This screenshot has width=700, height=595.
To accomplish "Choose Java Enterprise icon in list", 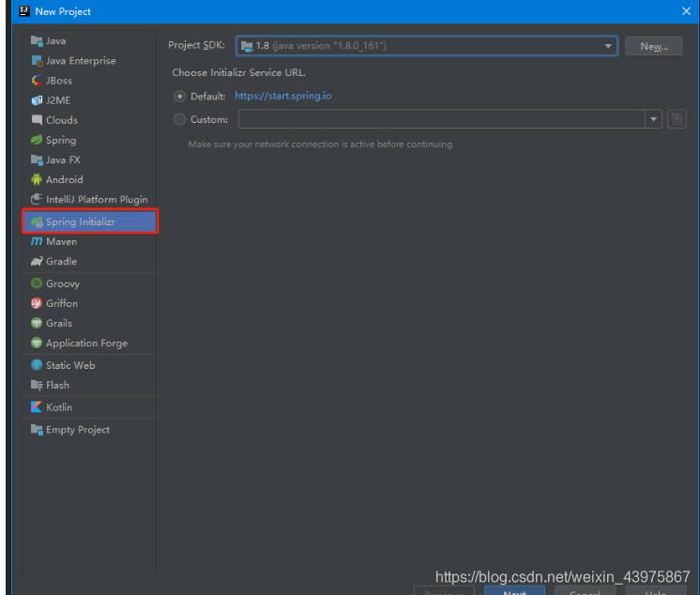I will coord(37,61).
